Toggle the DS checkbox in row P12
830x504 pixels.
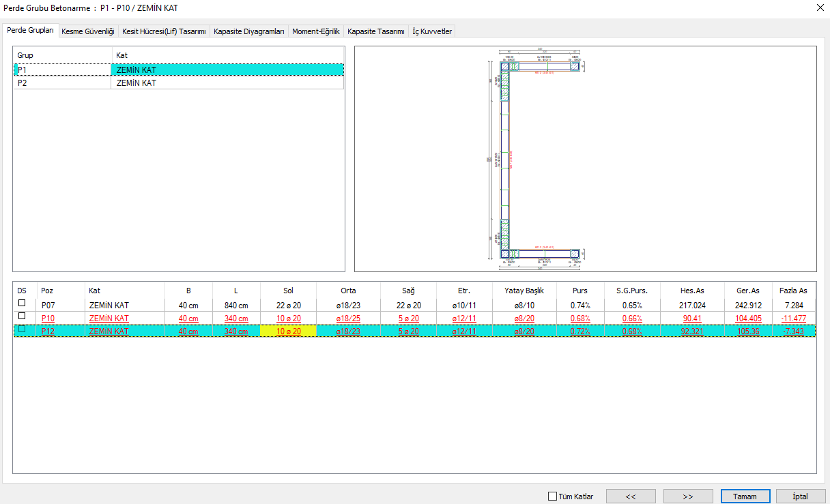coord(22,329)
